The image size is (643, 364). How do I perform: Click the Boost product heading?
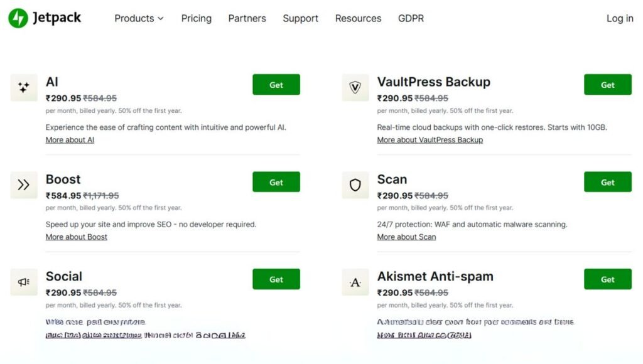(63, 179)
